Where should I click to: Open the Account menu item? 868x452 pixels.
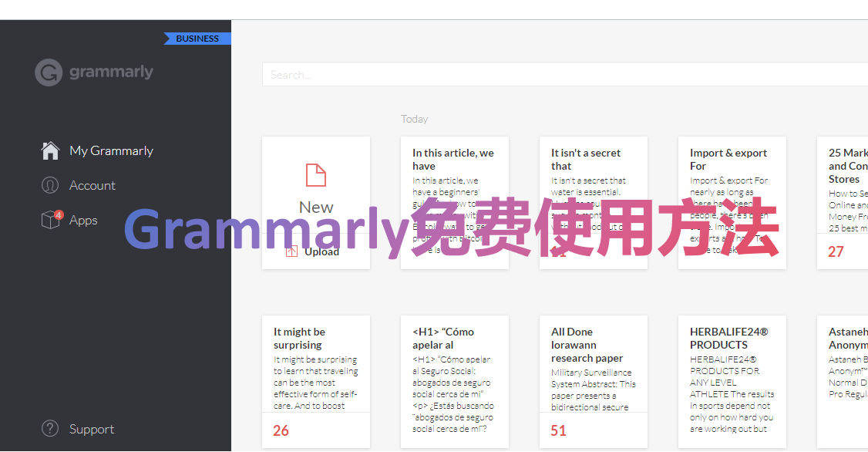point(92,186)
